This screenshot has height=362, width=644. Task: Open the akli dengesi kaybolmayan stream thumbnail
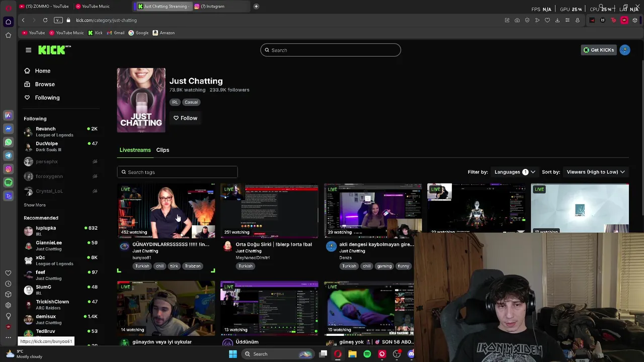tap(373, 211)
